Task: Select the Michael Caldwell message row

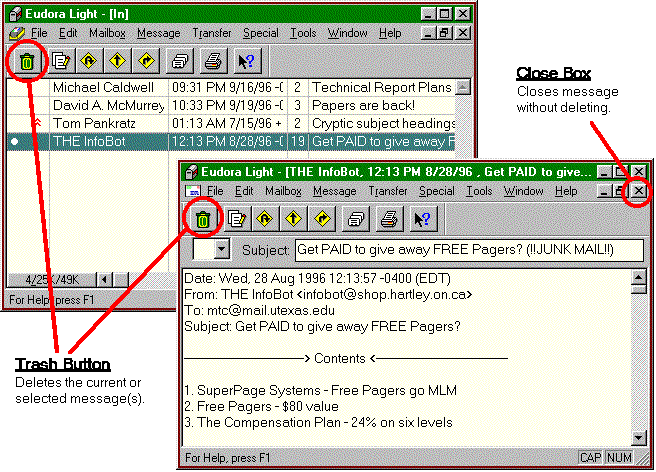Action: pyautogui.click(x=231, y=87)
